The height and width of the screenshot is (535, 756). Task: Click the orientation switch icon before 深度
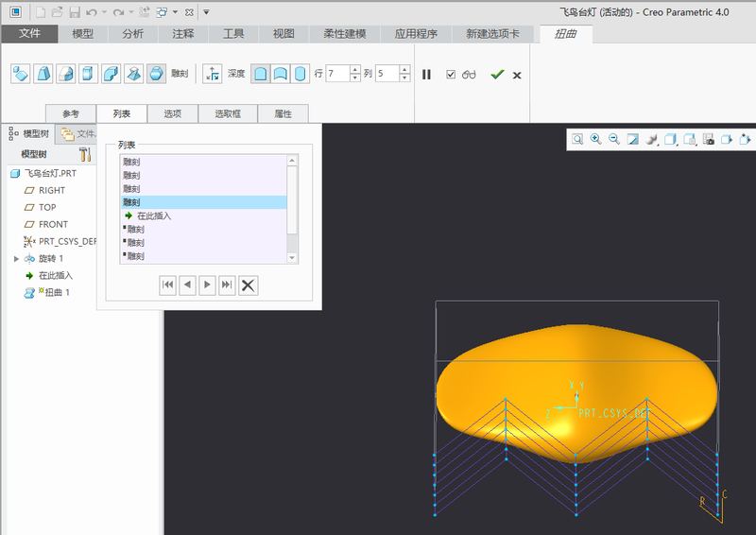point(212,74)
